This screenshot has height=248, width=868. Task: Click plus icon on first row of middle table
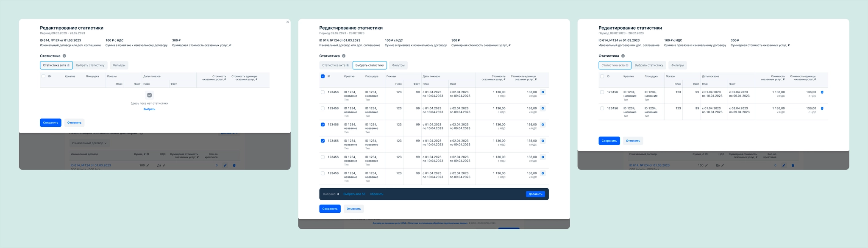click(x=543, y=92)
